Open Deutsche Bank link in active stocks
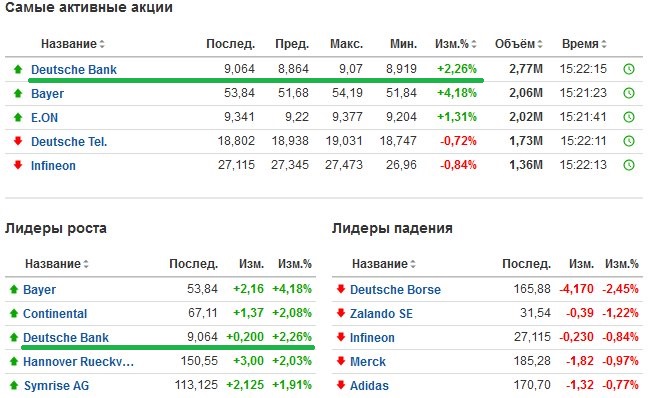This screenshot has width=648, height=398. click(74, 69)
